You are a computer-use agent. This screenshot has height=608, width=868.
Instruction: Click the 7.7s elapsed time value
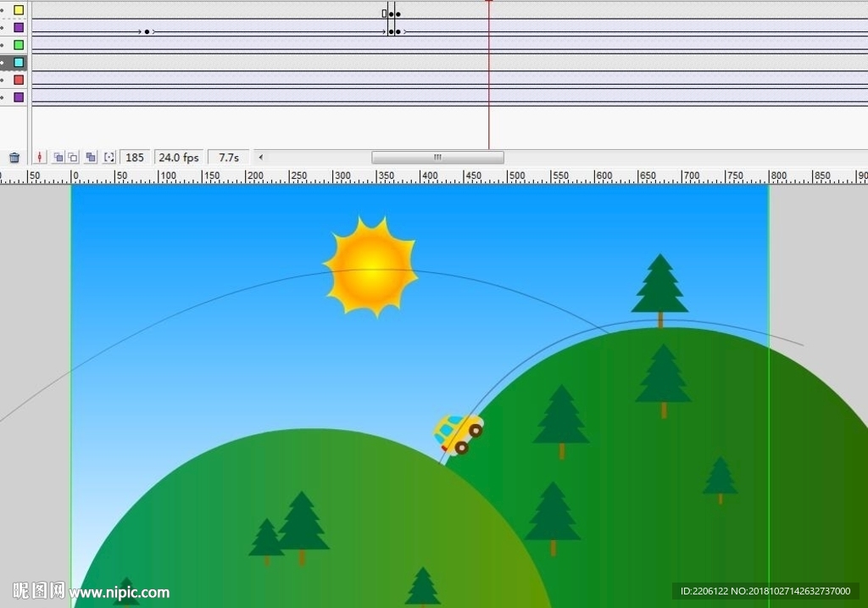coord(229,157)
